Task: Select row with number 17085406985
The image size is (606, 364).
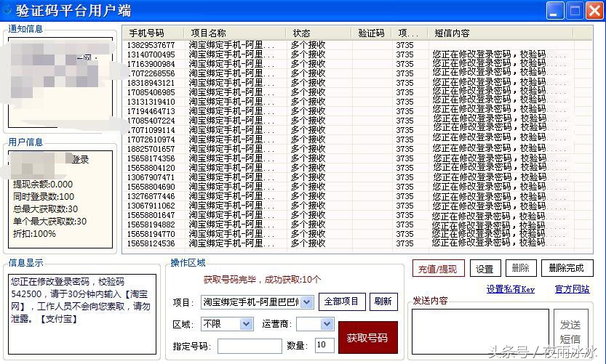Action: 357,92
